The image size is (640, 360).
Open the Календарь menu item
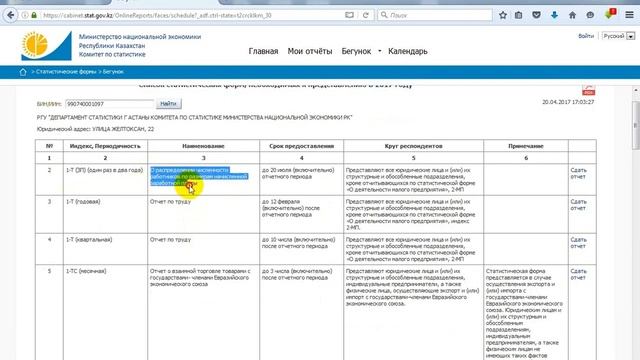[408, 51]
